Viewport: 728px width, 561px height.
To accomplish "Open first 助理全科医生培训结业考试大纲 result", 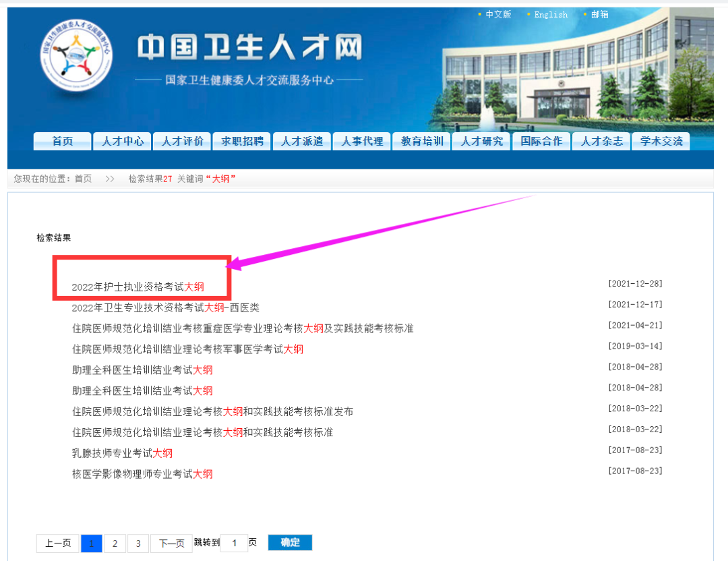I will [x=142, y=370].
